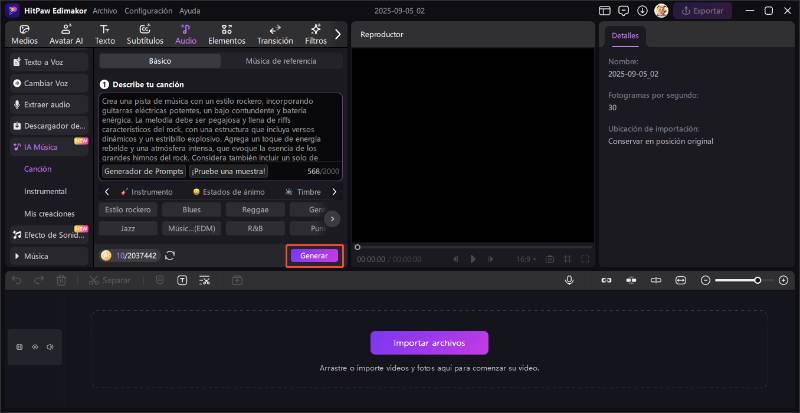
Task: Toggle the Blues genre tag
Action: point(191,209)
